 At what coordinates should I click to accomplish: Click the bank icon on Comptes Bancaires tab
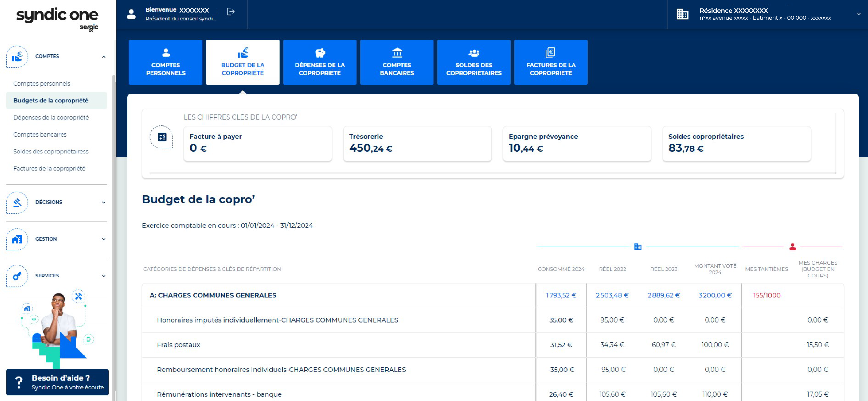tap(397, 53)
